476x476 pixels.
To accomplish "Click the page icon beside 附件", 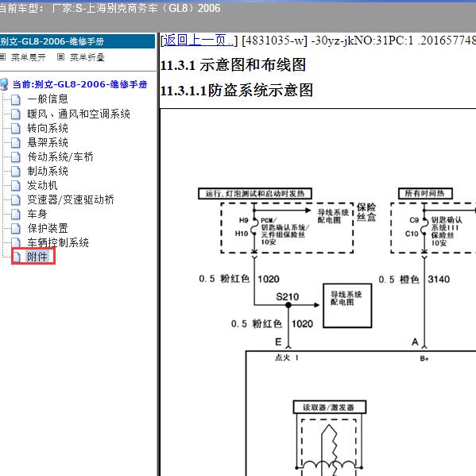I will 17,257.
